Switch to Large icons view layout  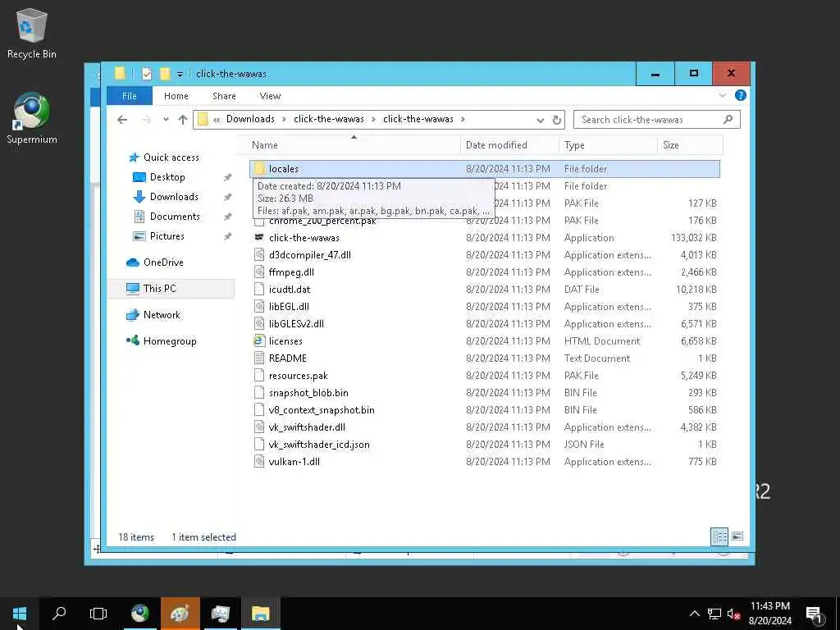point(737,536)
